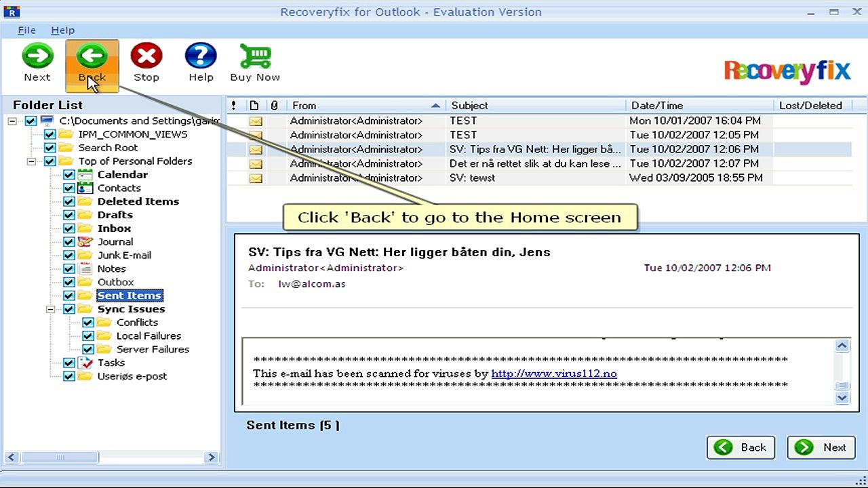The image size is (868, 488).
Task: Click folder list horizontal scrollbar thumb
Action: [60, 457]
